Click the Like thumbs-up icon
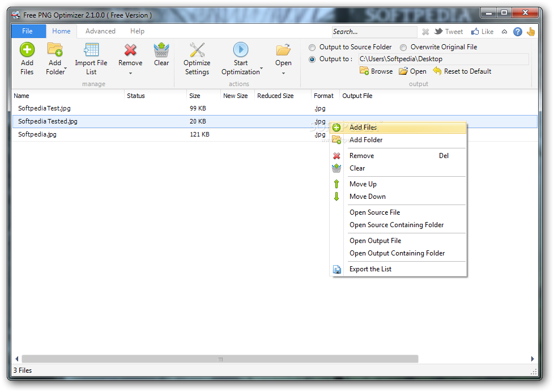 475,32
